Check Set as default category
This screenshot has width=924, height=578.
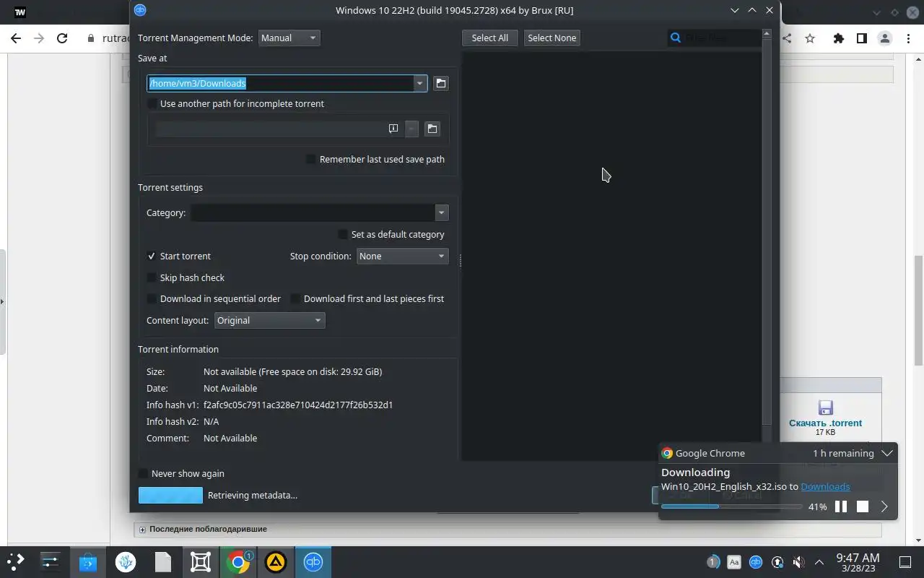point(343,235)
